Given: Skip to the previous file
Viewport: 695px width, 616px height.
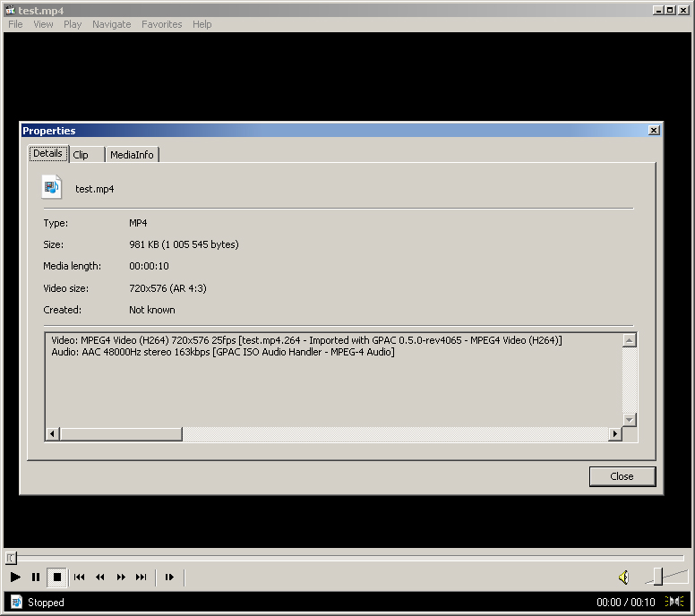Looking at the screenshot, I should click(80, 577).
